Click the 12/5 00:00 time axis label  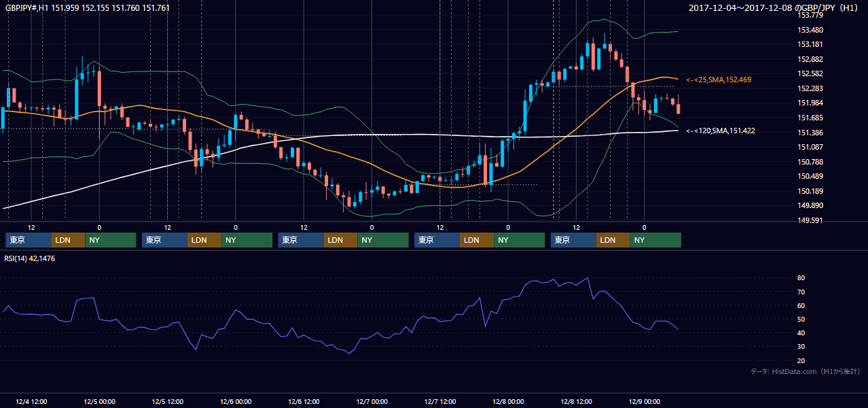99,401
